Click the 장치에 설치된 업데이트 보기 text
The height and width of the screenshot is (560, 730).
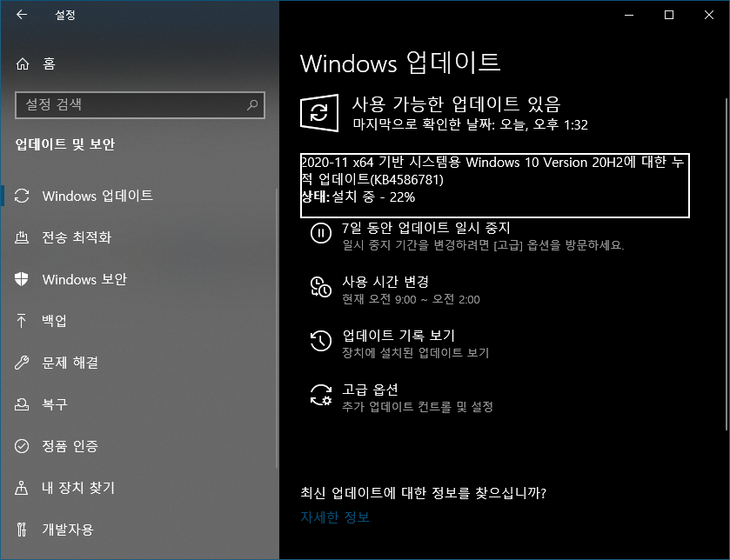[x=415, y=353]
